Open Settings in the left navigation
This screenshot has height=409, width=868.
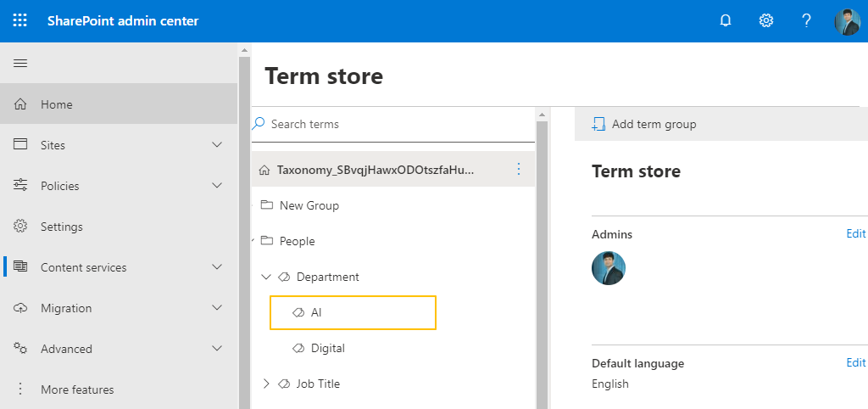click(61, 227)
